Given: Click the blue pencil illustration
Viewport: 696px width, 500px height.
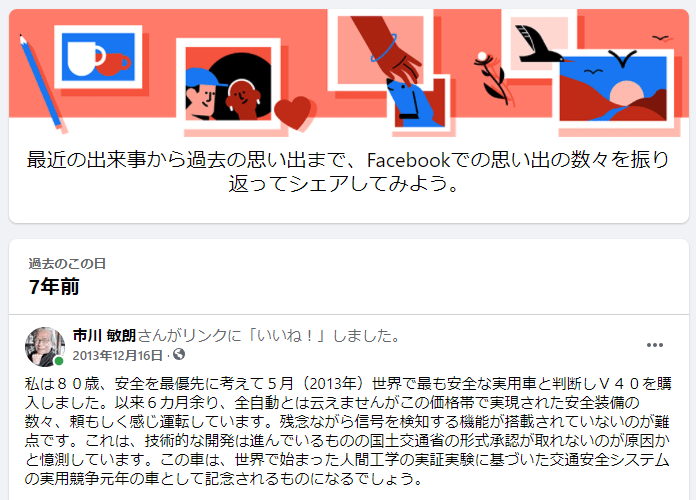Looking at the screenshot, I should (40, 83).
